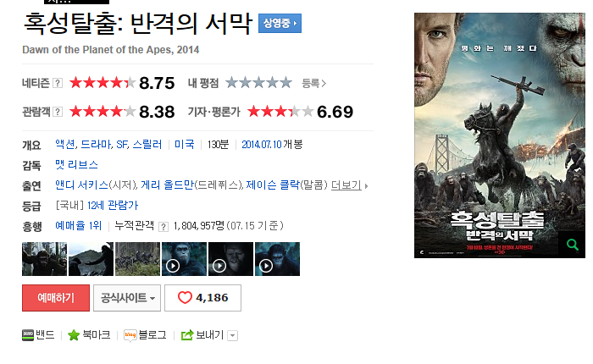Viewport: 593px width, 364px height.
Task: Click the red 예매하기 booking button
Action: [x=56, y=298]
